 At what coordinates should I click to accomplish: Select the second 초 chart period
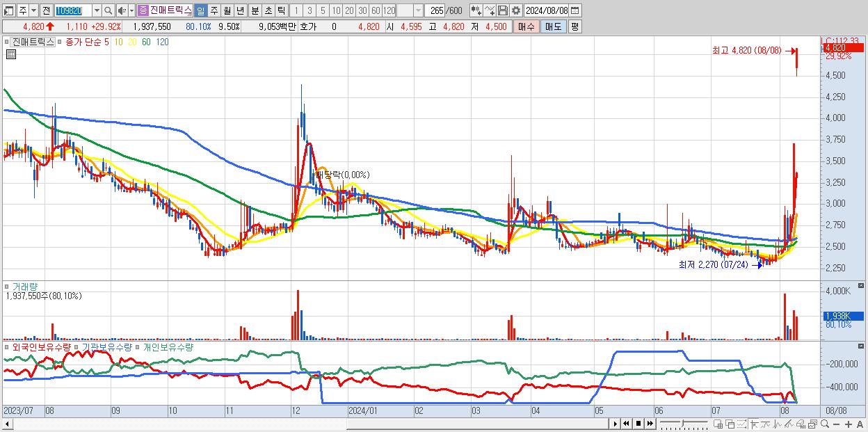point(268,10)
